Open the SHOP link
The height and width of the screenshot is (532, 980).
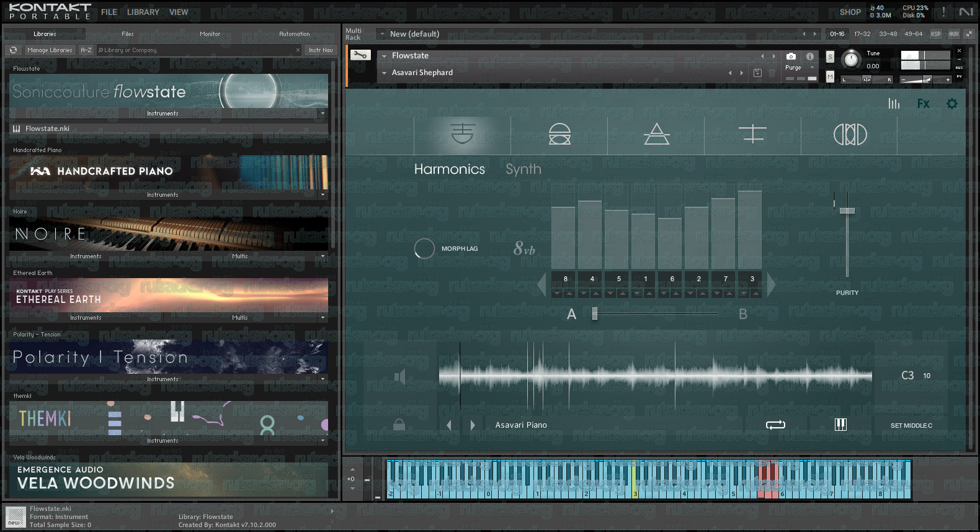[850, 12]
